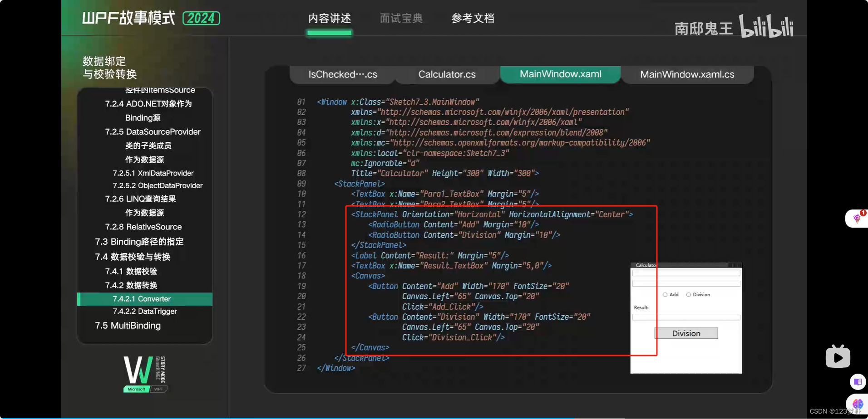Click code line 13 RadioButton Content="Add"
Viewport: 868px width, 419px height.
pyautogui.click(x=454, y=224)
